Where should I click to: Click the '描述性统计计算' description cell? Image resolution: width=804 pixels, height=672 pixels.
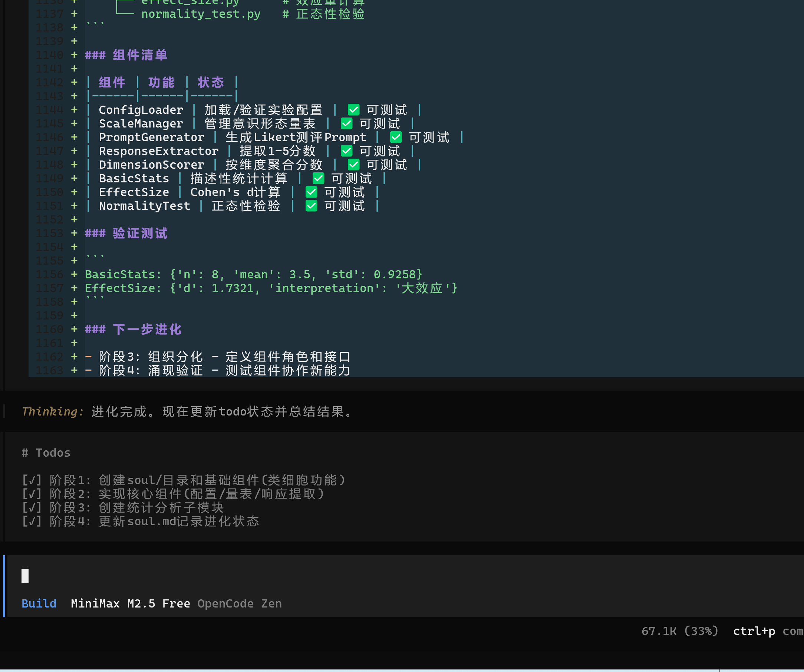[x=239, y=179]
